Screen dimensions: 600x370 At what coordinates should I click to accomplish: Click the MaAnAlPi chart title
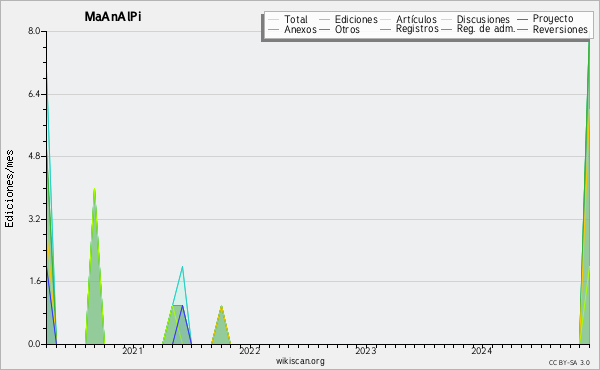pos(113,17)
